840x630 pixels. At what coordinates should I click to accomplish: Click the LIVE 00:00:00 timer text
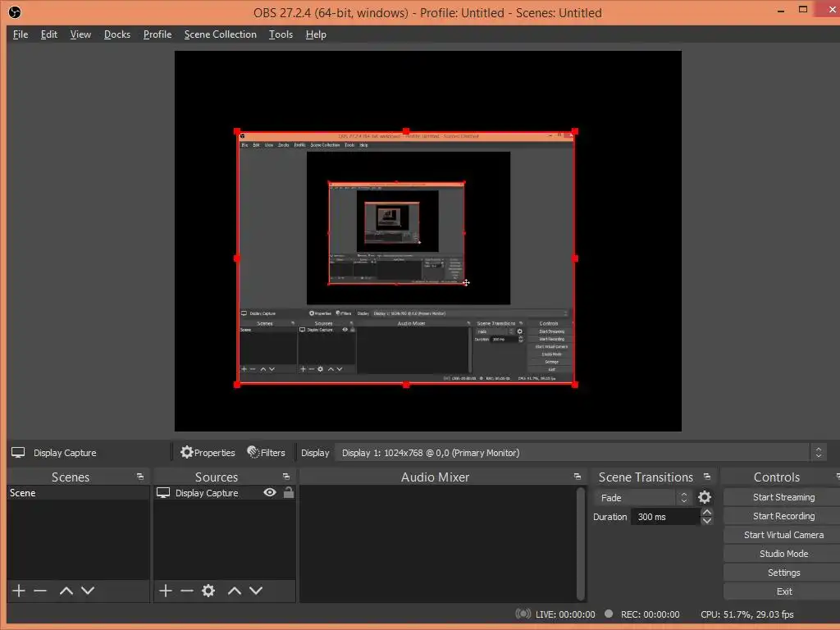[565, 614]
